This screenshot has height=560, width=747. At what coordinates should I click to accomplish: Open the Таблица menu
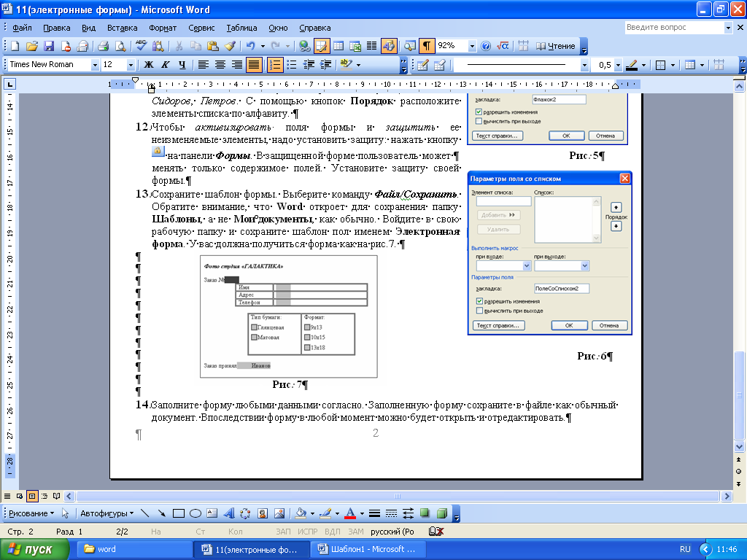click(241, 28)
